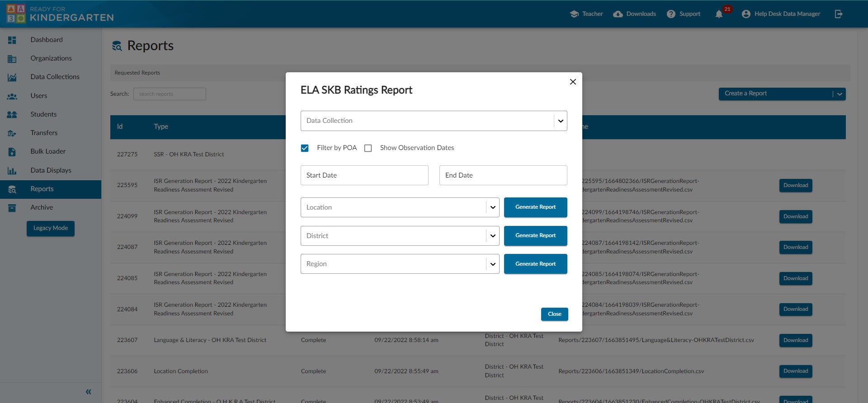
Task: Click Location Completion type cell
Action: pos(181,371)
